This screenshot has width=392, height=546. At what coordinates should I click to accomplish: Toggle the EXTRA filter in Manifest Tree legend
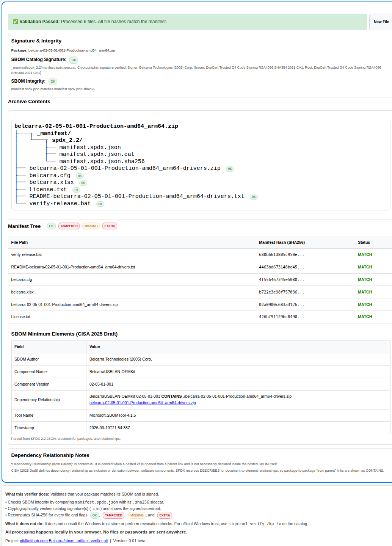(110, 226)
